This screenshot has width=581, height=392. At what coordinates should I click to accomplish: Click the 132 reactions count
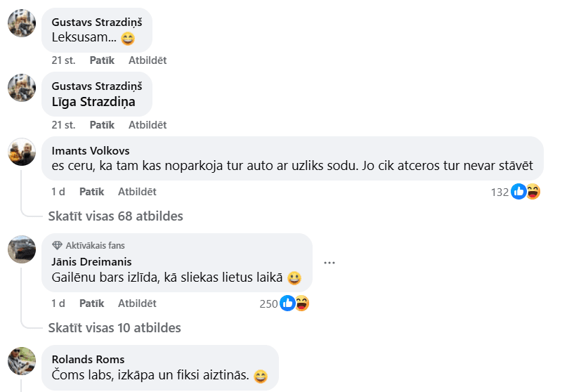coord(499,192)
